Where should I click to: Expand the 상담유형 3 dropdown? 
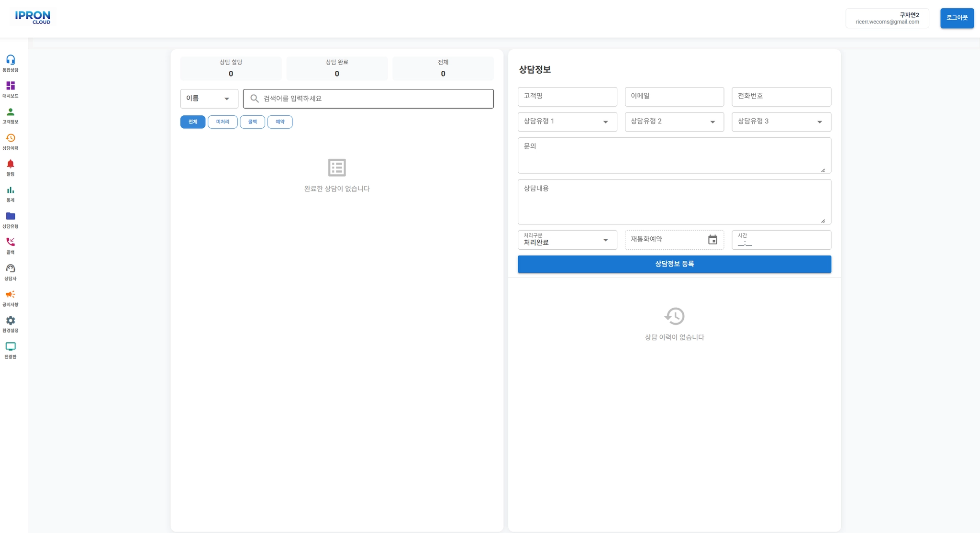pos(781,122)
